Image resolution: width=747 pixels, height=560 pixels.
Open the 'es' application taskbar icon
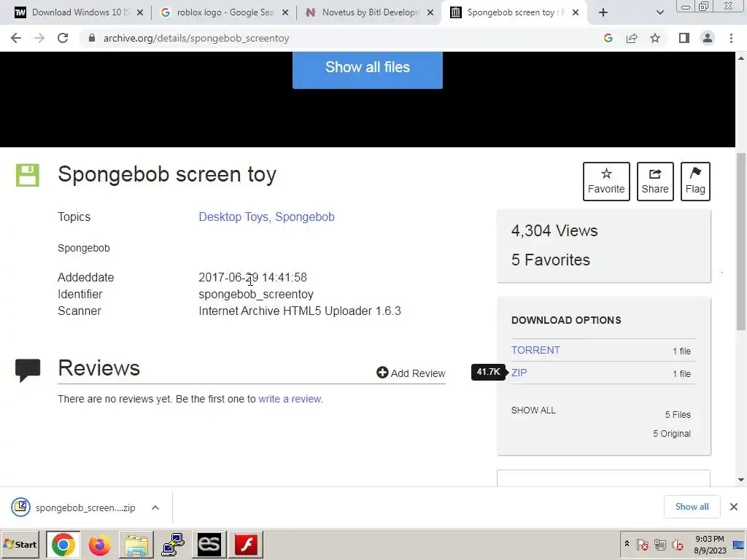pyautogui.click(x=209, y=545)
